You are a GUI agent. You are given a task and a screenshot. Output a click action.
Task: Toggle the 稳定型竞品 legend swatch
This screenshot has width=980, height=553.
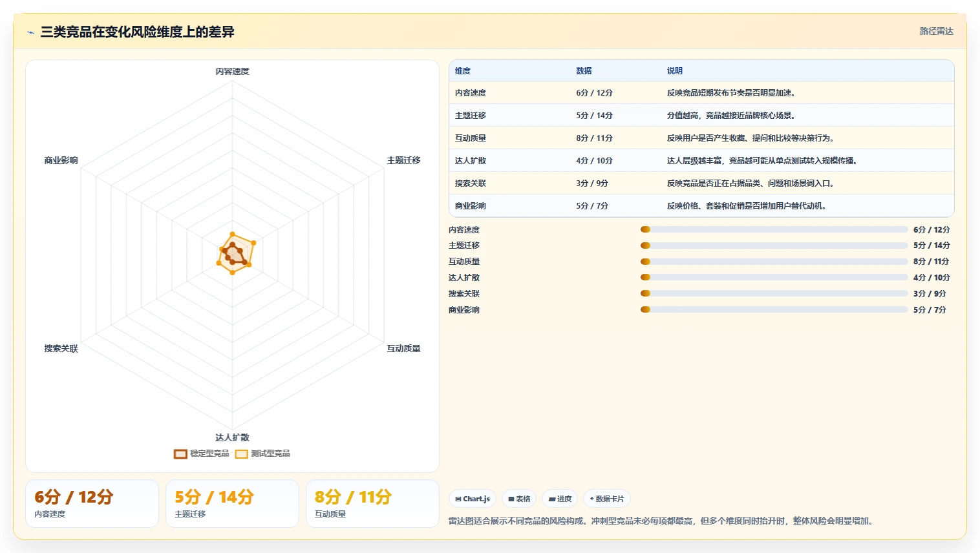point(180,454)
